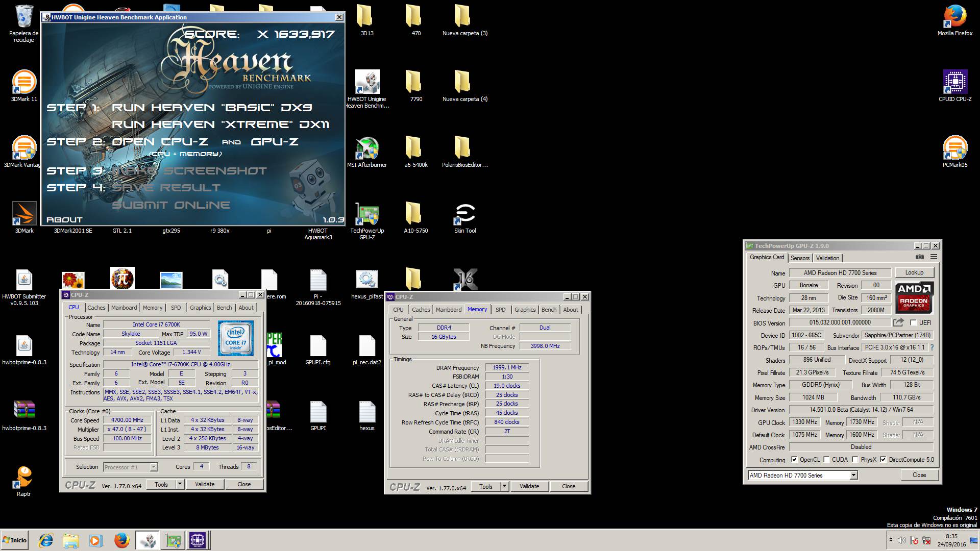Image resolution: width=980 pixels, height=551 pixels.
Task: Click Close button in GPU-Z window
Action: [x=919, y=475]
